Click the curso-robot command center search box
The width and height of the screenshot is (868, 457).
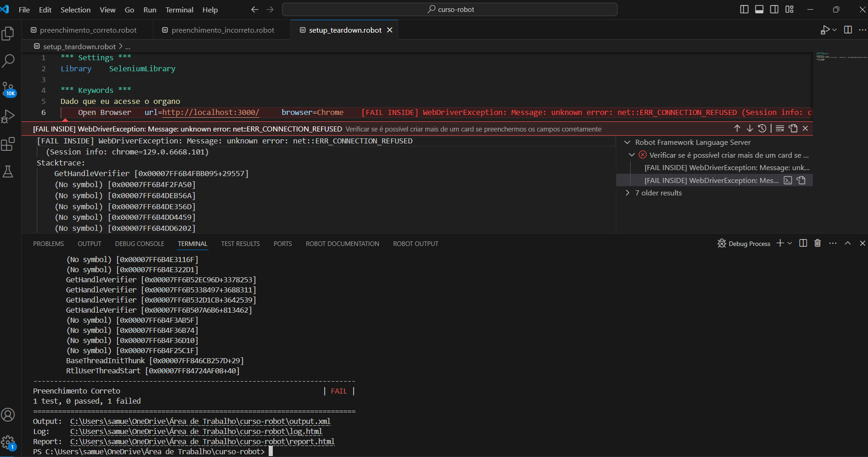point(450,9)
